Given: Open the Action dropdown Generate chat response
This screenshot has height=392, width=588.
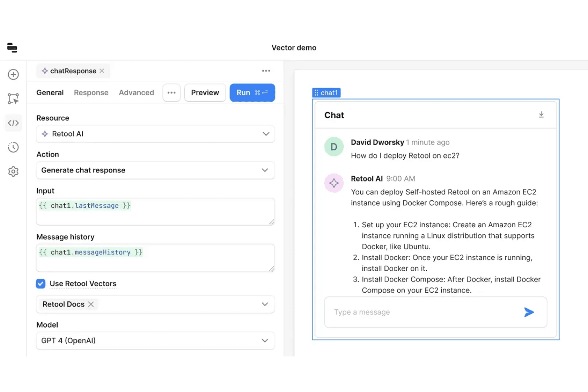Looking at the screenshot, I should (x=155, y=170).
